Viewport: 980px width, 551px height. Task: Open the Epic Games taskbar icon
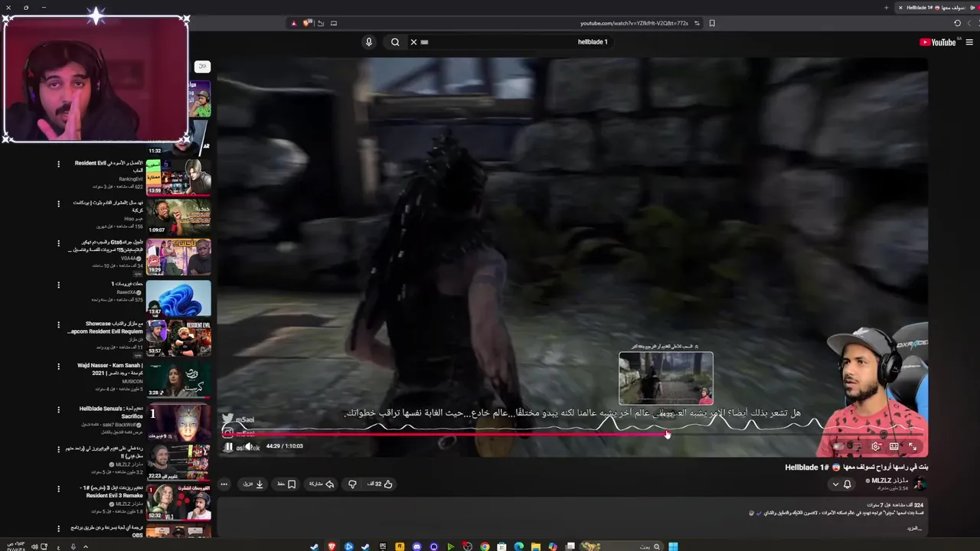coord(383,546)
